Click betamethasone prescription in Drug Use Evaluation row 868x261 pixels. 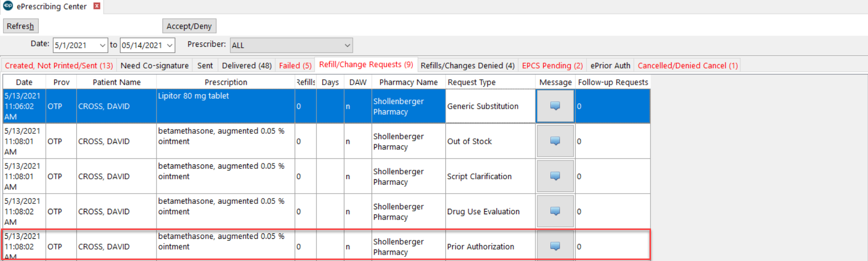click(226, 211)
